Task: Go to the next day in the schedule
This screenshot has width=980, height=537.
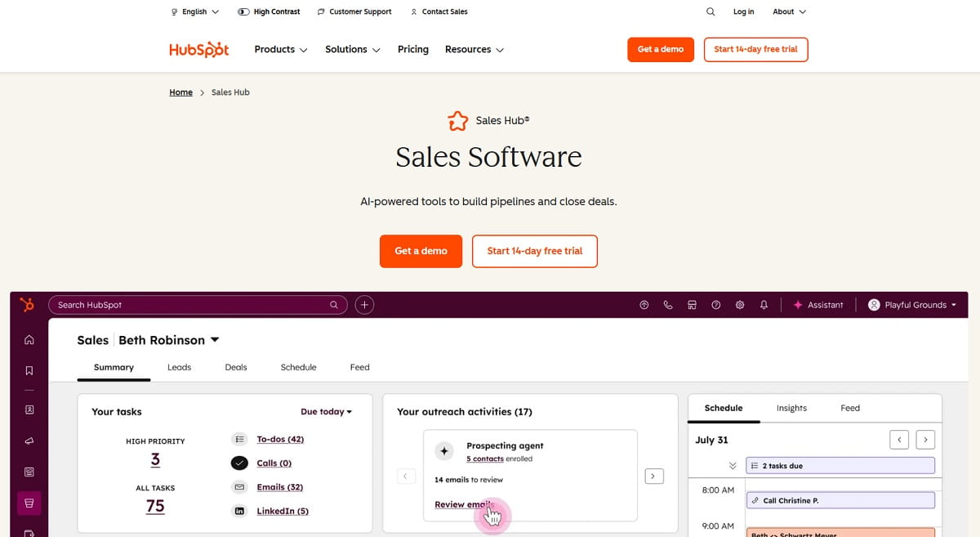Action: click(925, 440)
